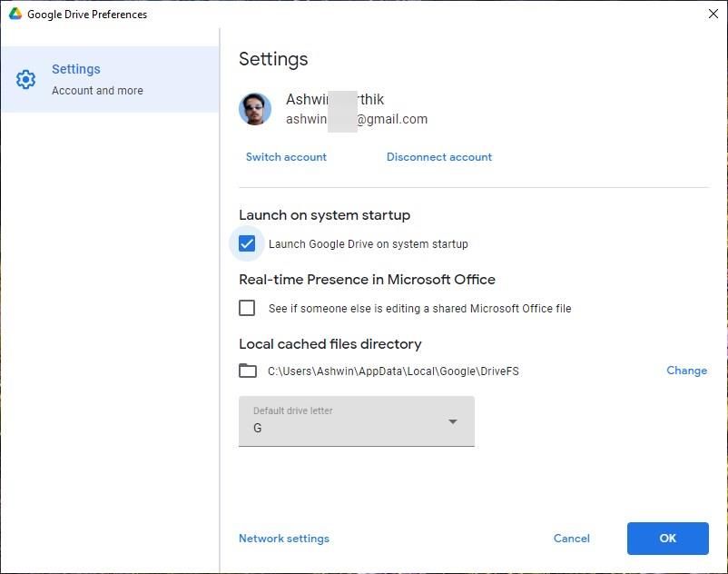Click the "Real-time Presence in Microsoft Office" heading

(367, 280)
